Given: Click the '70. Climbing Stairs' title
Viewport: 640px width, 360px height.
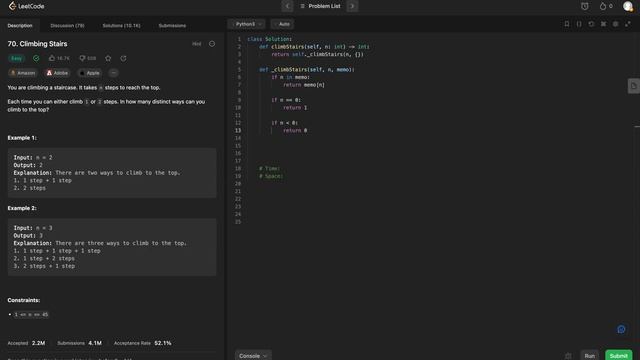Looking at the screenshot, I should point(38,44).
